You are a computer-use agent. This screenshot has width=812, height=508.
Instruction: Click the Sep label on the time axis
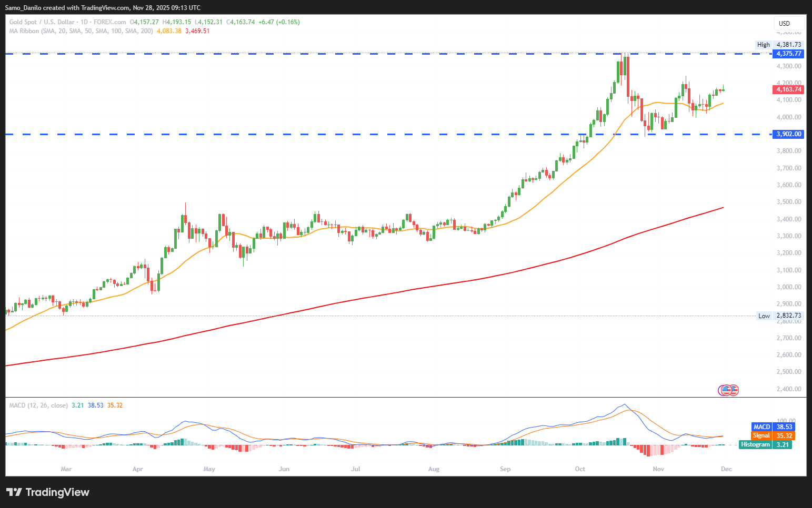click(x=505, y=469)
